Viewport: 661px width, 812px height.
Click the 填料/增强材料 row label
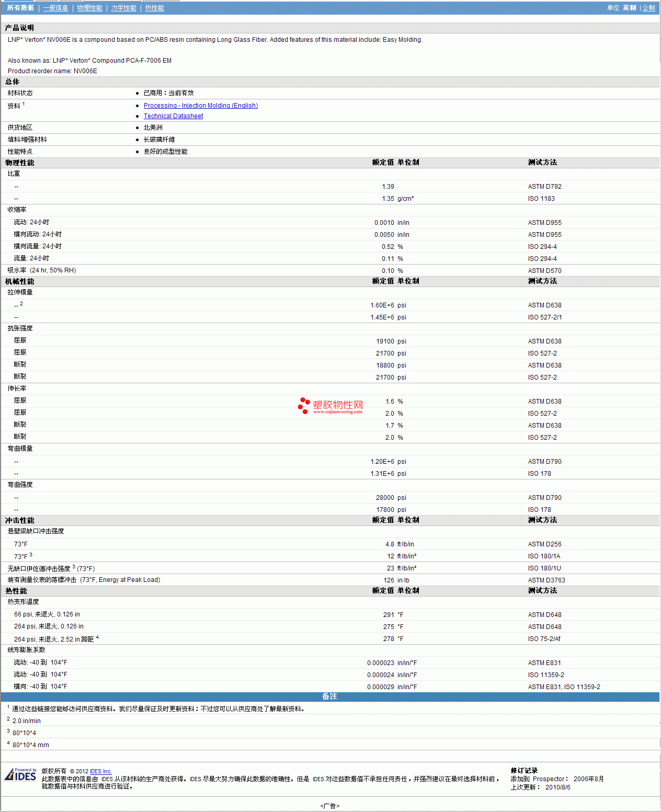click(27, 140)
